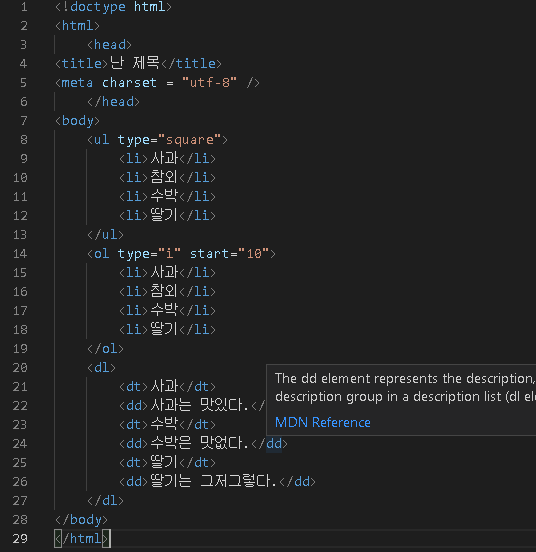536x552 pixels.
Task: Click the opening html tag on line 2
Action: click(77, 26)
